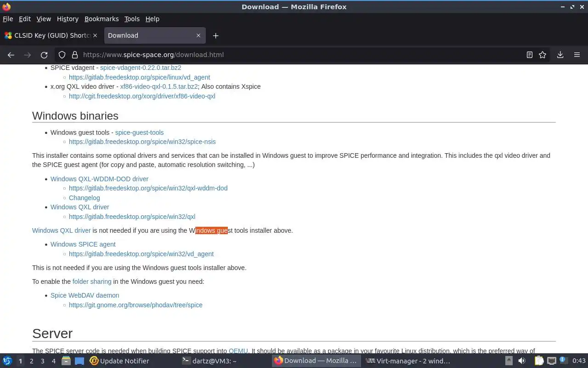
Task: Open the Windows SPICE agent link
Action: 83,244
